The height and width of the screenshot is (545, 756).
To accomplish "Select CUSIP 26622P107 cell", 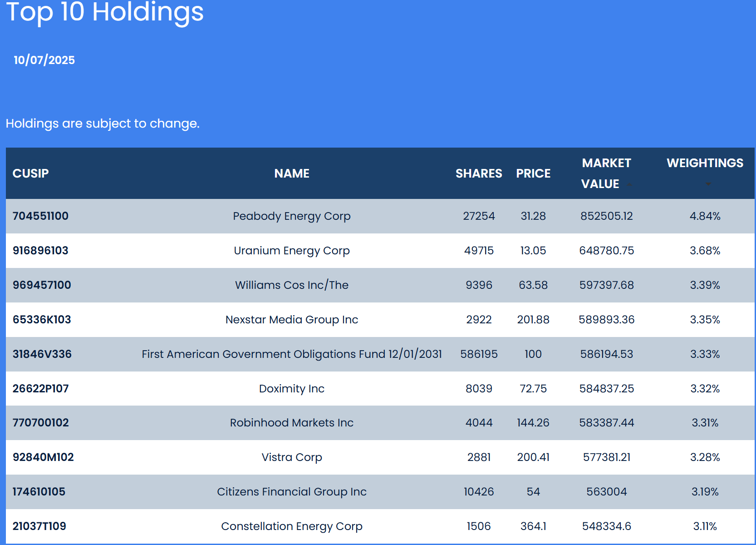I will point(41,389).
